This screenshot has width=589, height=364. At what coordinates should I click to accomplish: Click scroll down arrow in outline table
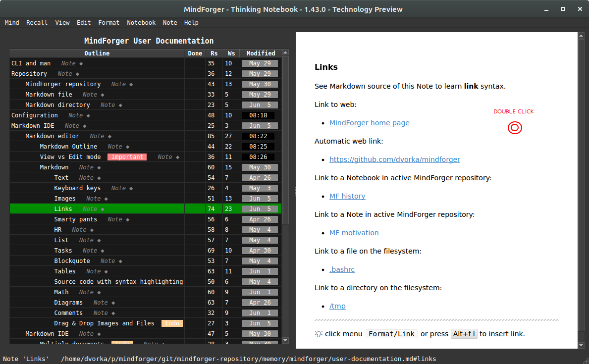(285, 340)
